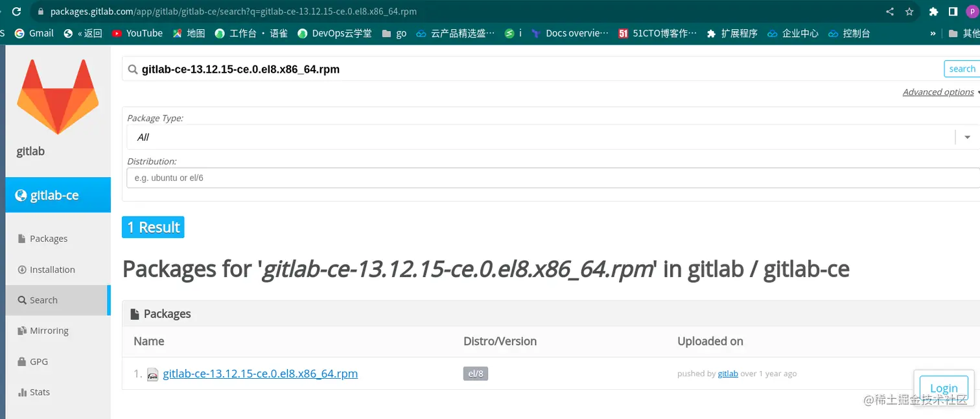Open the Docs overview bookmark
Viewport: 980px width, 419px height.
coord(570,33)
